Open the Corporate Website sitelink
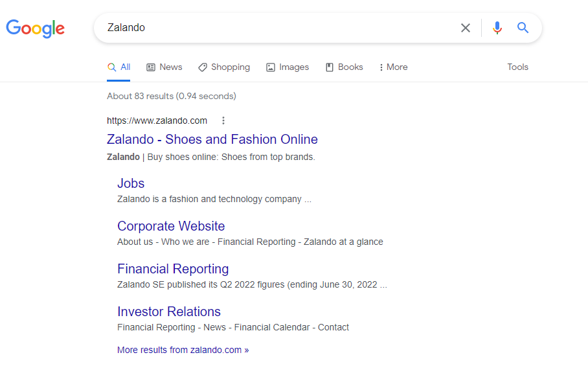Screen dimensions: 588x366 coord(171,226)
